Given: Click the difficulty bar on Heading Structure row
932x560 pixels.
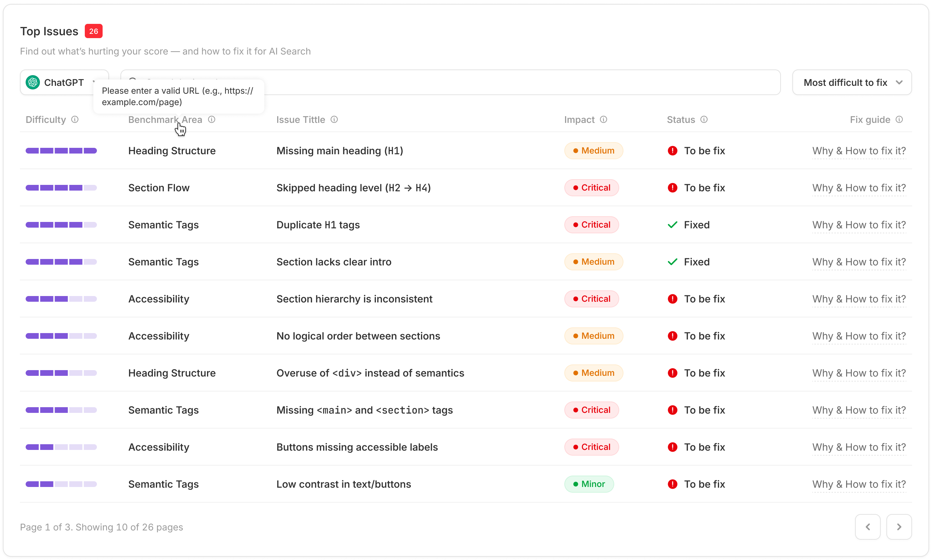Looking at the screenshot, I should tap(61, 151).
